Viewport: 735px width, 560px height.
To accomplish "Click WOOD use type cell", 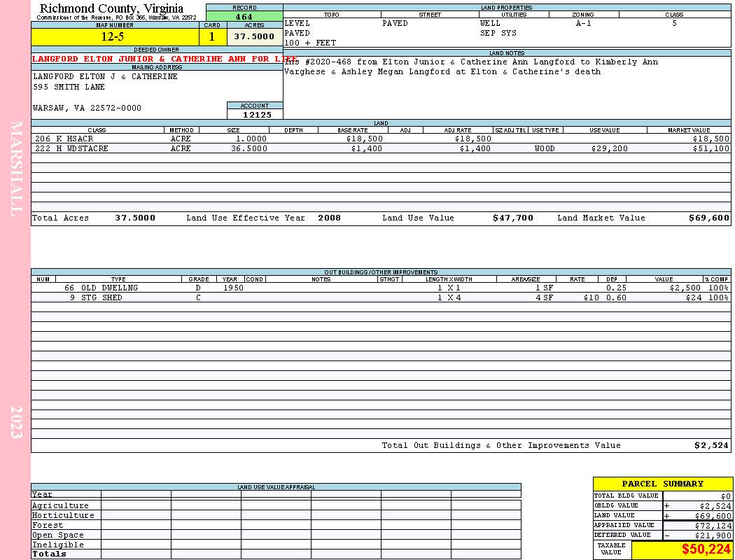I will (x=545, y=148).
